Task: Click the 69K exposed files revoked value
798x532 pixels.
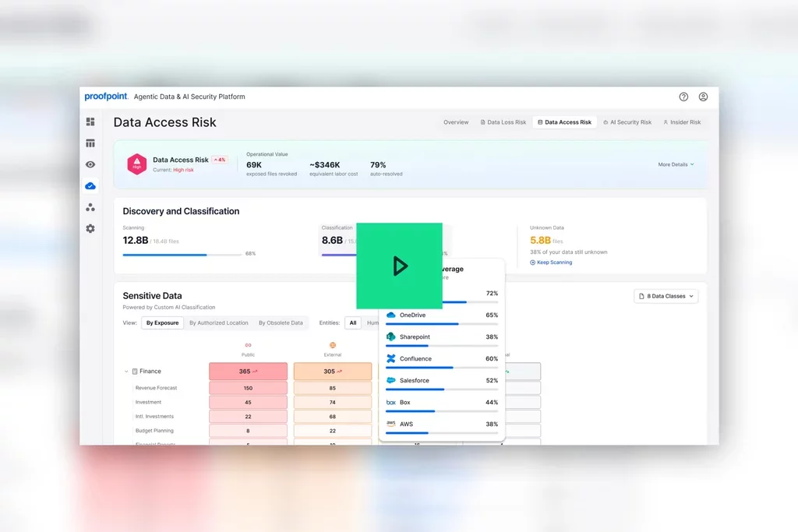Action: [254, 165]
